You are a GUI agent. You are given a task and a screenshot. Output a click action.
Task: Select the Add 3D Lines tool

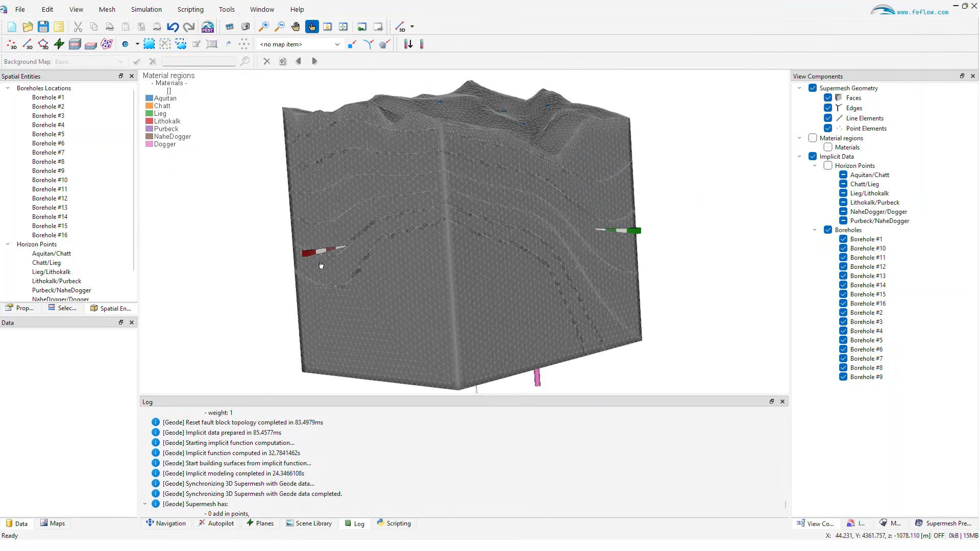pos(28,44)
